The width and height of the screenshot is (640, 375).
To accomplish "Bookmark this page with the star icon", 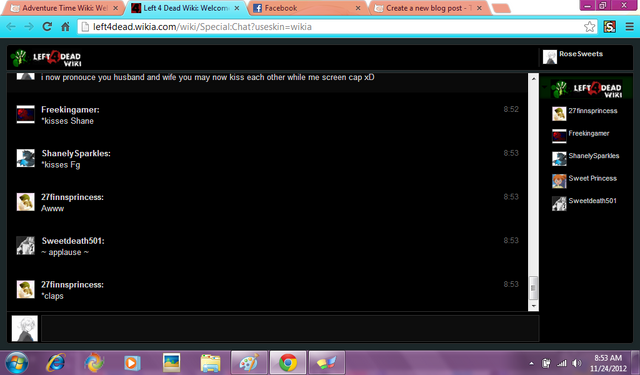I will pos(589,27).
